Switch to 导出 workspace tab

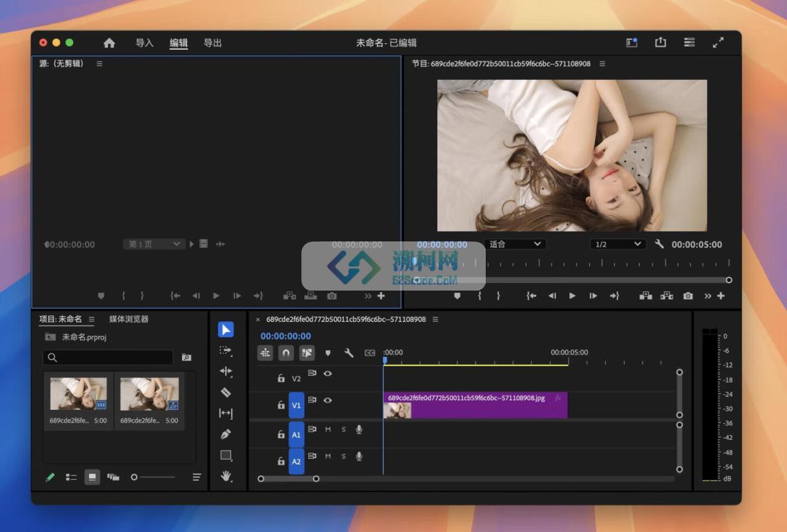213,43
